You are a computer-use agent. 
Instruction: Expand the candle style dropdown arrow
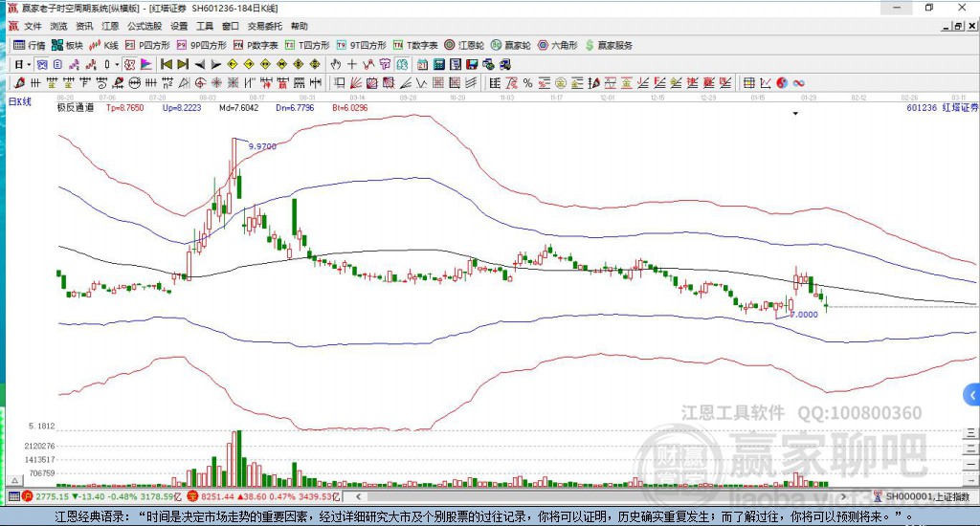click(116, 64)
